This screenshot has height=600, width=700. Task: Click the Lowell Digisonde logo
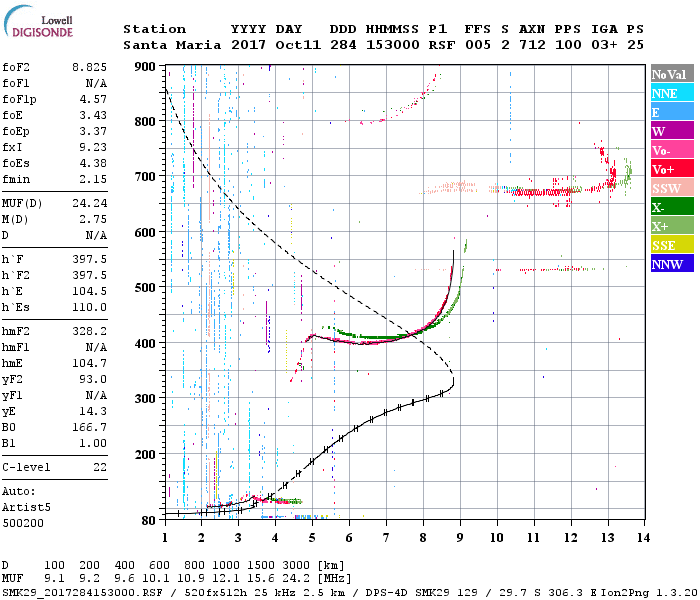tap(38, 21)
